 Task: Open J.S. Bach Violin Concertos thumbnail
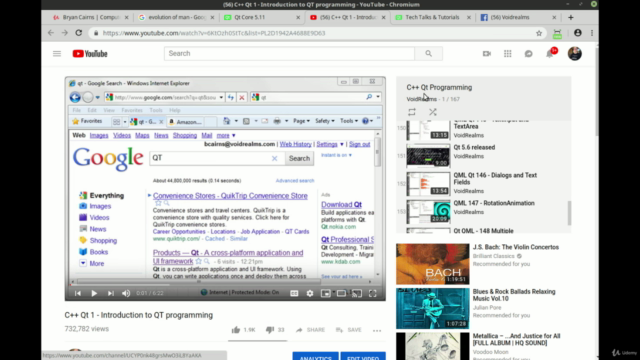pos(433,264)
